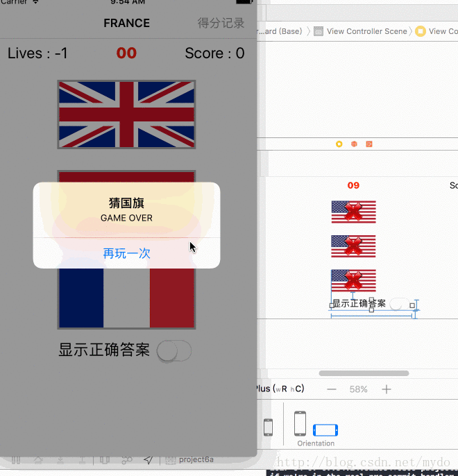Screen dimensions: 458x476
Task: Click the simulate location arrow icon
Action: [148, 460]
